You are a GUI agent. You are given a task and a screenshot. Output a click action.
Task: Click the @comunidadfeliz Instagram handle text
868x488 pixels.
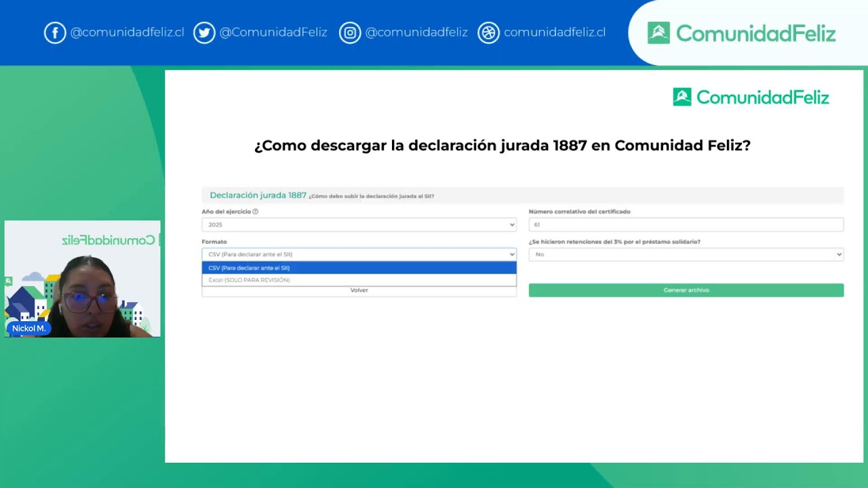click(x=416, y=33)
